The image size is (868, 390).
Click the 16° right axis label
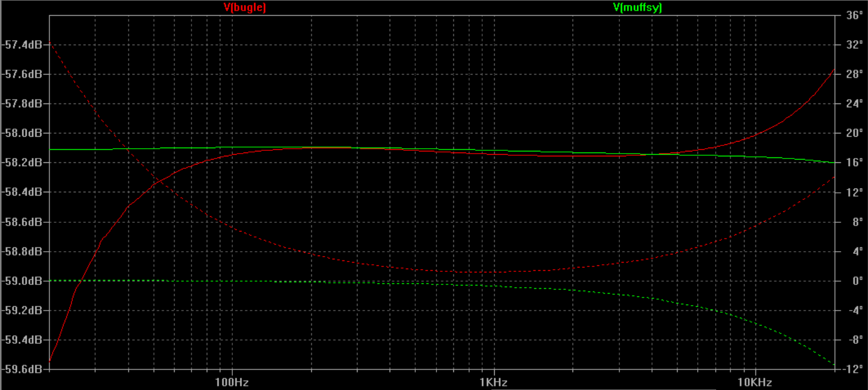(854, 162)
